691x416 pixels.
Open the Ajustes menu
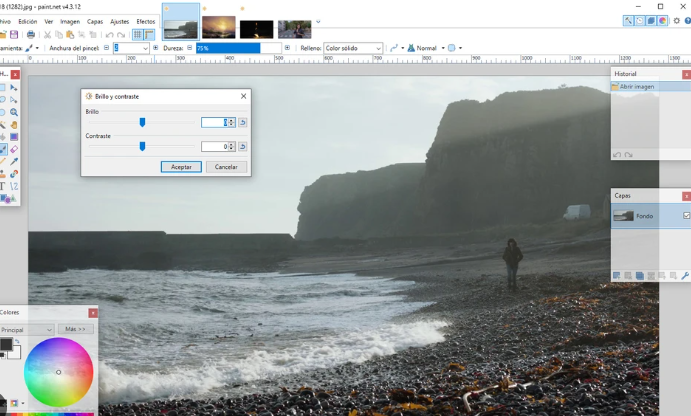click(x=119, y=21)
